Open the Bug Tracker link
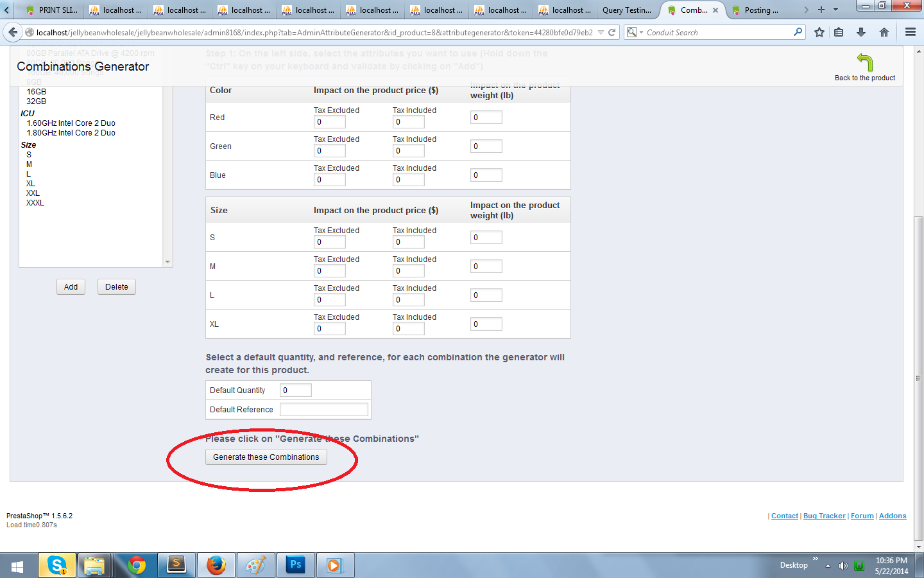This screenshot has width=924, height=578. [825, 516]
